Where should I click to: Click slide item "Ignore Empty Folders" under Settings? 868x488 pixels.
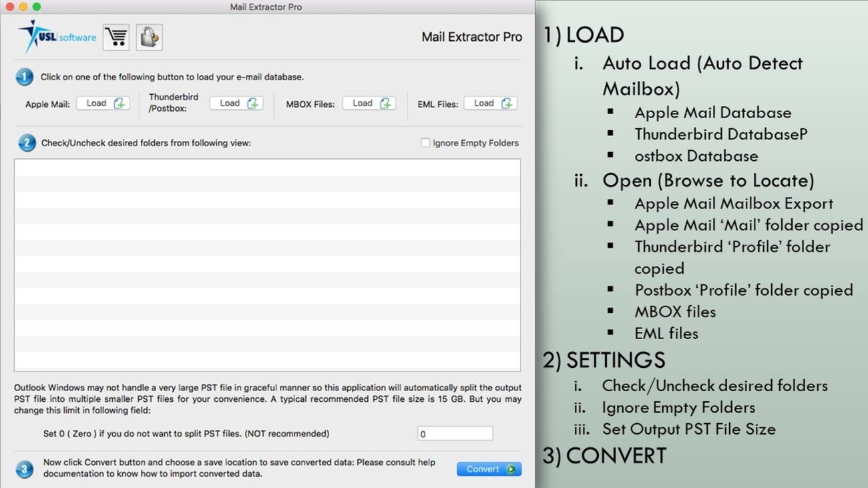coord(678,407)
